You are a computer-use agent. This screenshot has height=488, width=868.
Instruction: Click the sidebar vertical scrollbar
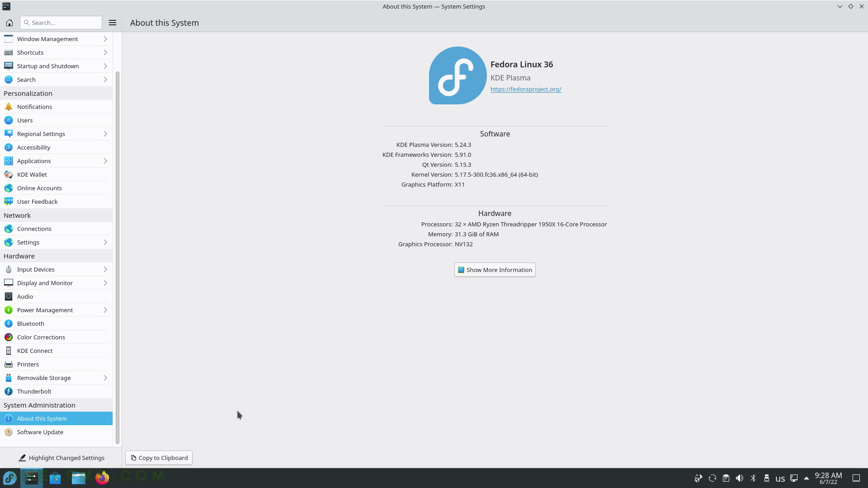click(x=118, y=258)
